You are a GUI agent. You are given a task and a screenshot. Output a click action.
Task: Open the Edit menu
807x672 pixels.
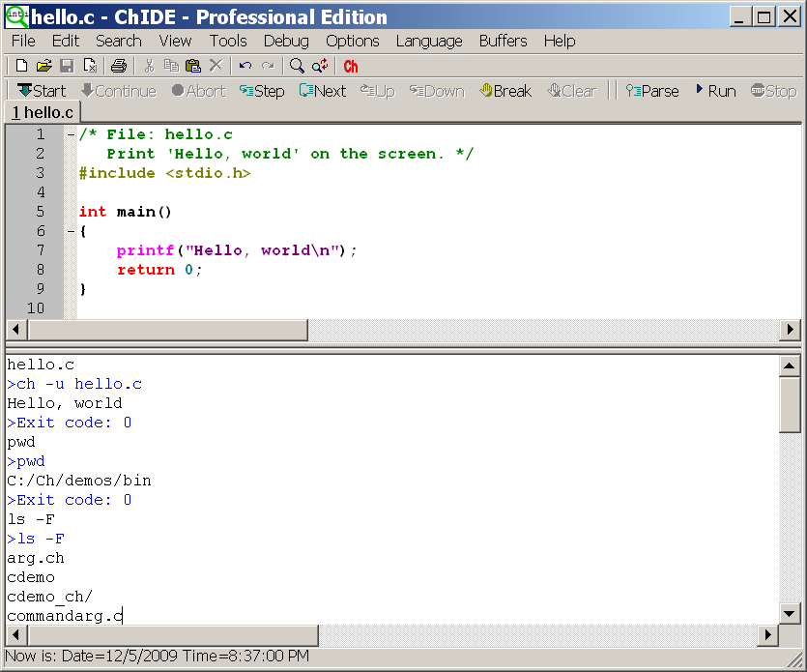click(x=66, y=41)
